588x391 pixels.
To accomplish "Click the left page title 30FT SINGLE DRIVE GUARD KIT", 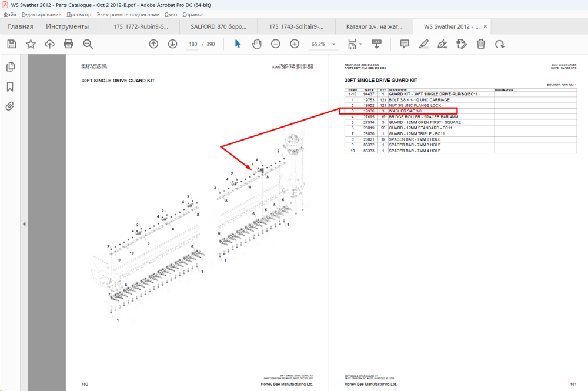I will [x=118, y=81].
